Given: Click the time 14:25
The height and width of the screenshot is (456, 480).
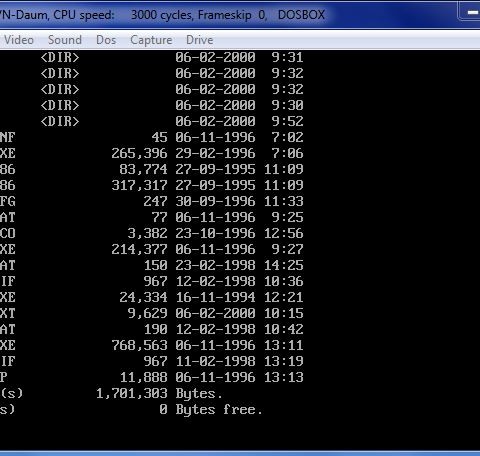Looking at the screenshot, I should (x=284, y=265).
